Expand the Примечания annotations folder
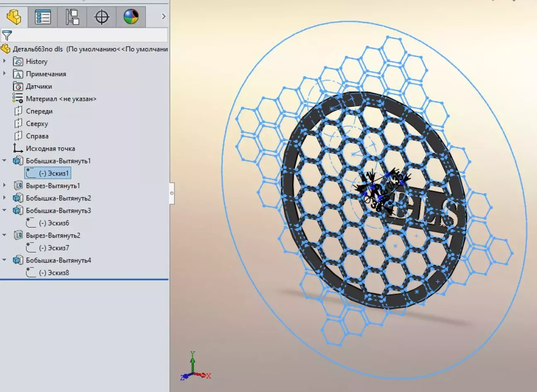537x392 pixels. pos(5,74)
